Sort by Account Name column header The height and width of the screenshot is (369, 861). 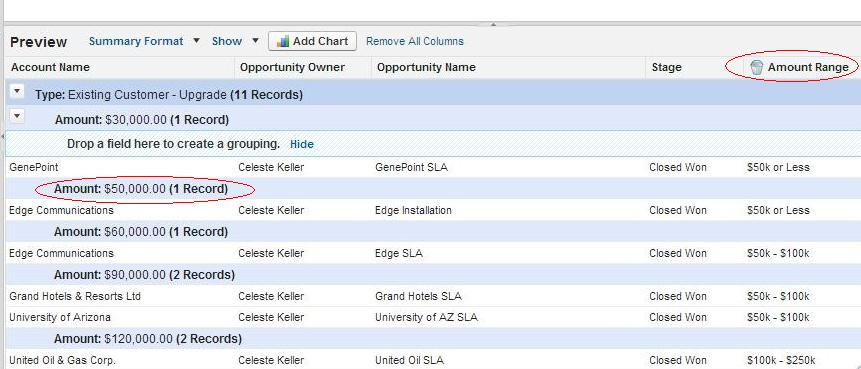(x=50, y=68)
